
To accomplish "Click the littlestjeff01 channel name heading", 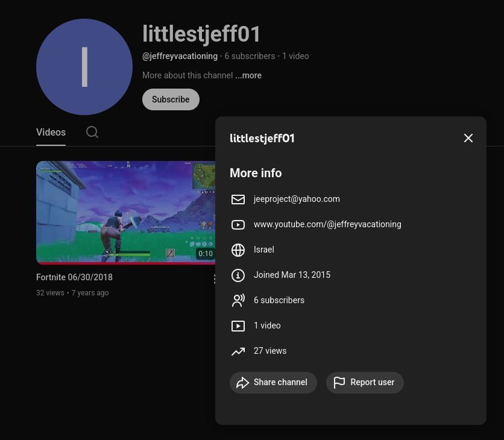I will tap(201, 34).
